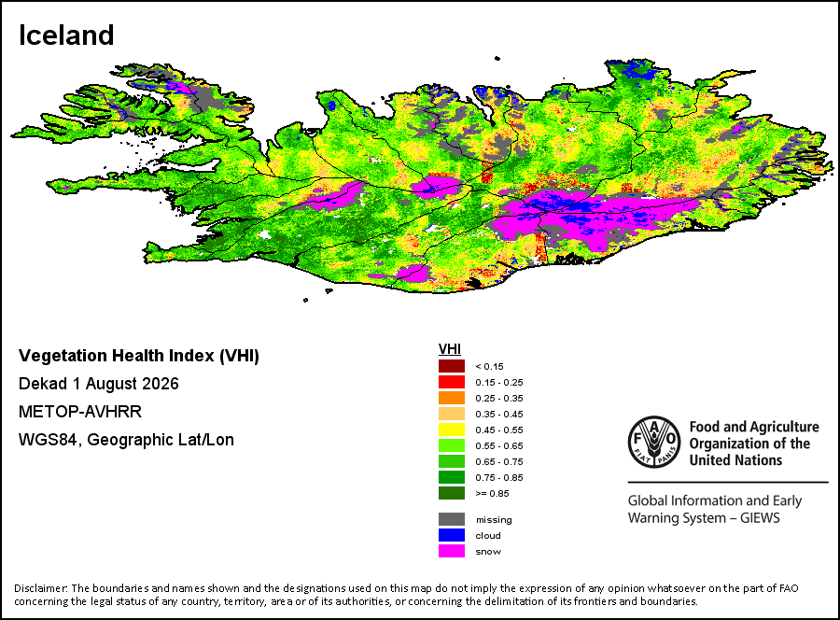Select the green 0.65 - 0.75 swatch
The image size is (840, 620).
click(x=452, y=461)
